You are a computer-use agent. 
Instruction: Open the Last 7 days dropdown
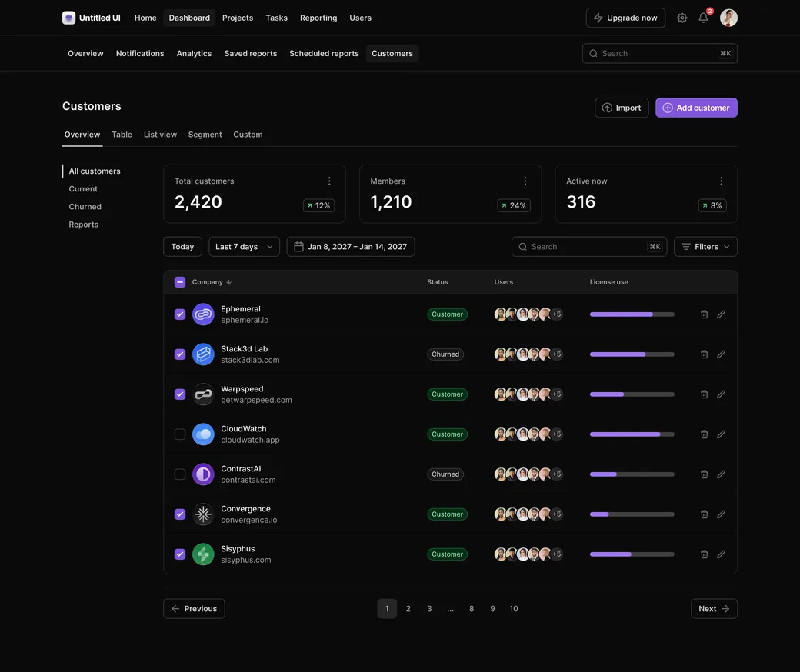point(245,247)
